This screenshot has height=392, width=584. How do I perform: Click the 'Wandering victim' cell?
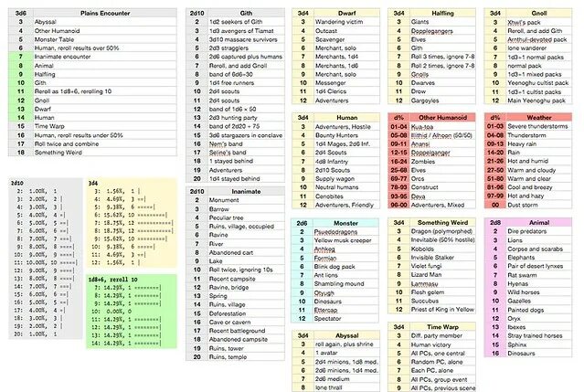[346, 22]
